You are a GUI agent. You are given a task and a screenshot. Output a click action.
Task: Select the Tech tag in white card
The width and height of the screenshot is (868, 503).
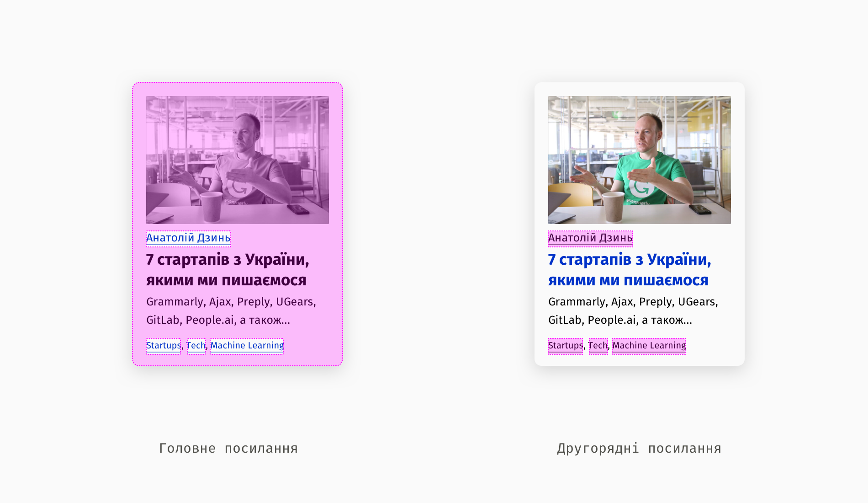pos(598,346)
